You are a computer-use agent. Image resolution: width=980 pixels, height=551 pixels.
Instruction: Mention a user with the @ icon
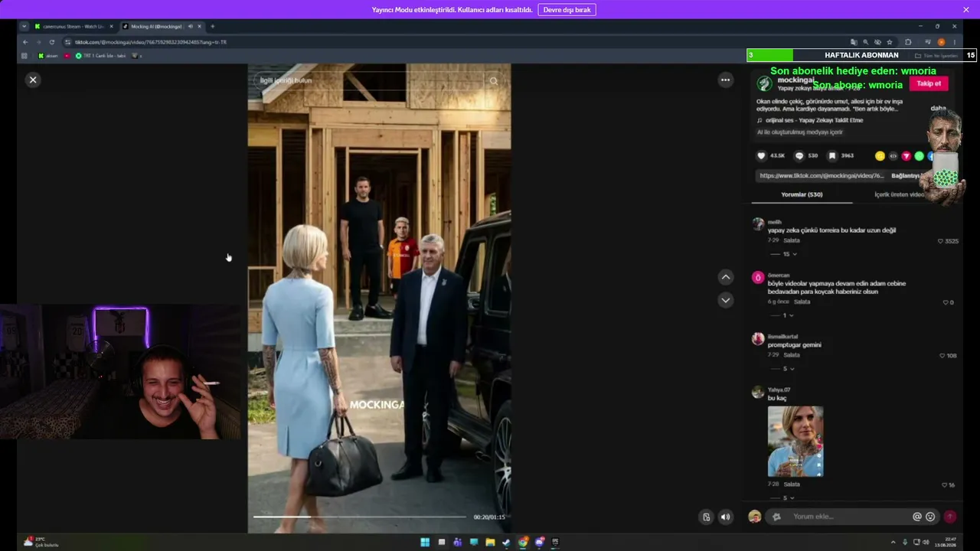click(x=917, y=517)
